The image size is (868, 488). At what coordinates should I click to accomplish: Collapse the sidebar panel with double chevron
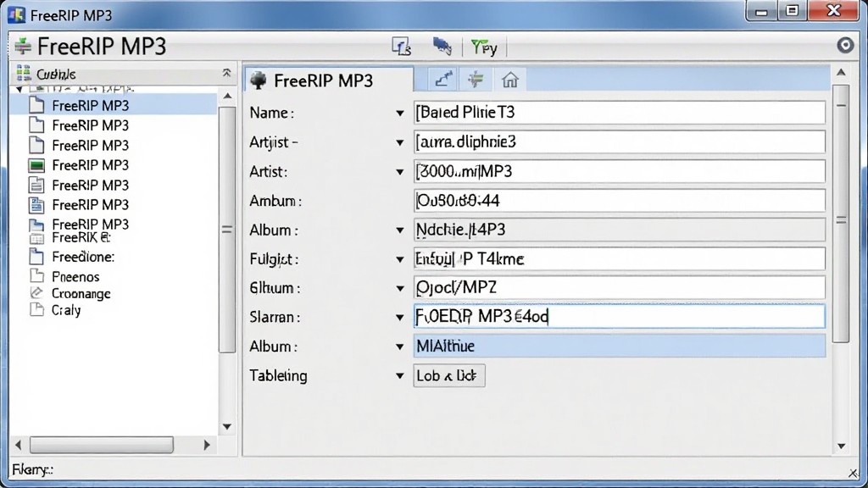click(x=226, y=73)
